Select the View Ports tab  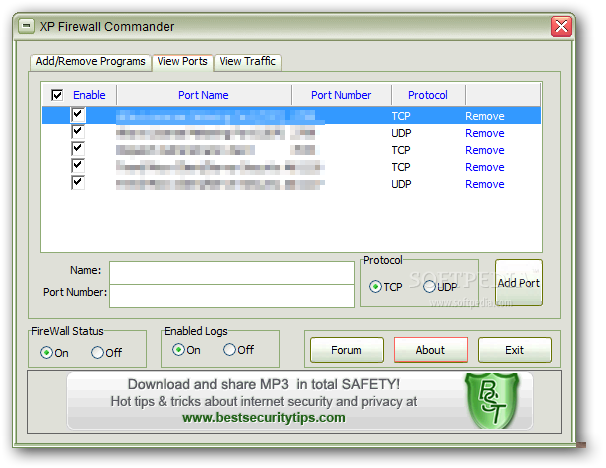tap(182, 61)
